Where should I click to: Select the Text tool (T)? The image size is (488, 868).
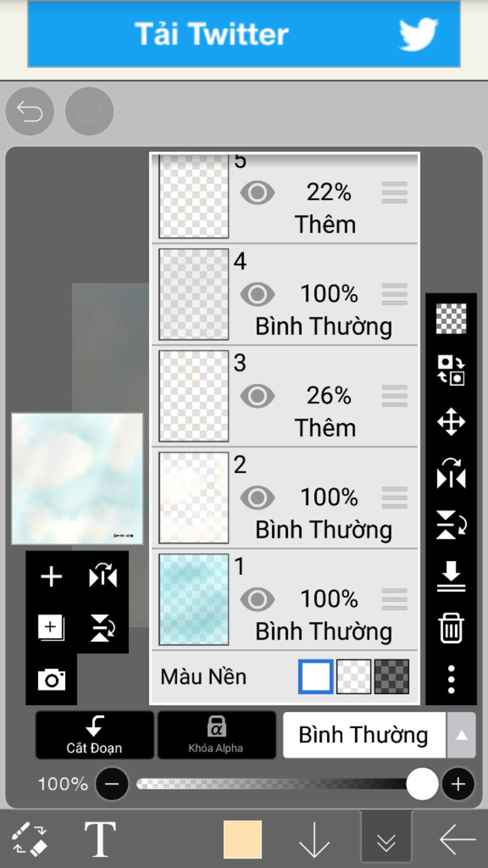(x=100, y=839)
